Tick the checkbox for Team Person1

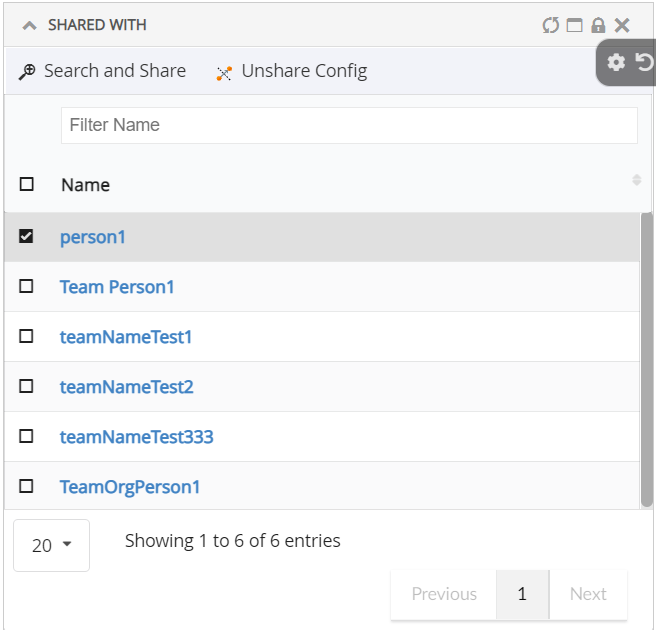pyautogui.click(x=26, y=287)
